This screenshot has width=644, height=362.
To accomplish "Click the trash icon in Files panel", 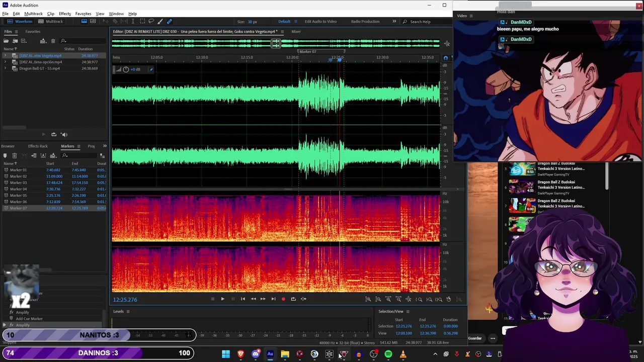I will (x=53, y=41).
